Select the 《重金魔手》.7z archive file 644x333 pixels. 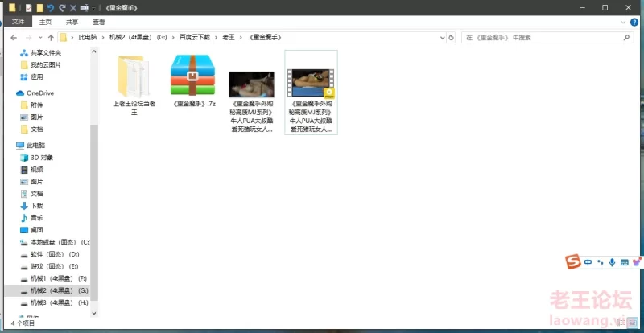[x=192, y=81]
